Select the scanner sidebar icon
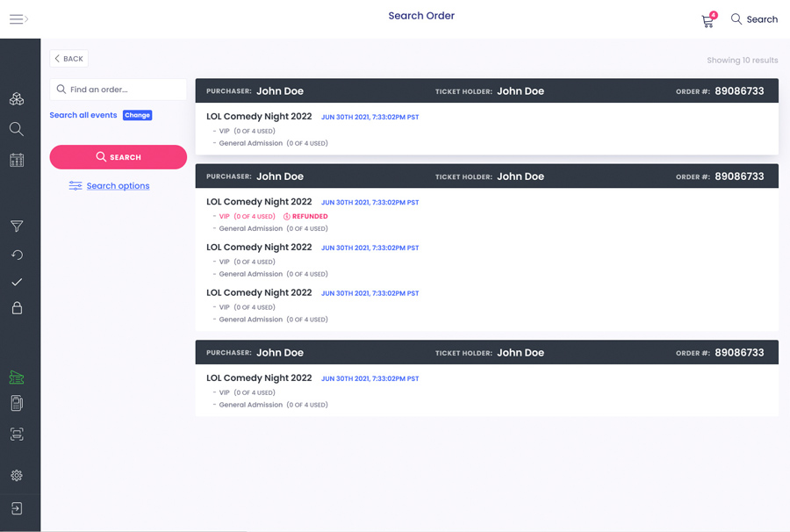 pos(17,435)
